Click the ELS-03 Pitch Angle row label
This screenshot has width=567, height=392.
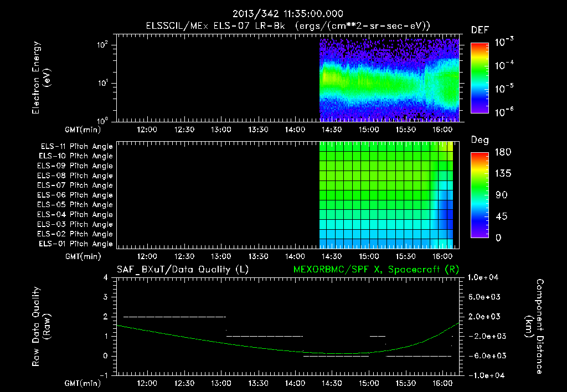click(75, 224)
